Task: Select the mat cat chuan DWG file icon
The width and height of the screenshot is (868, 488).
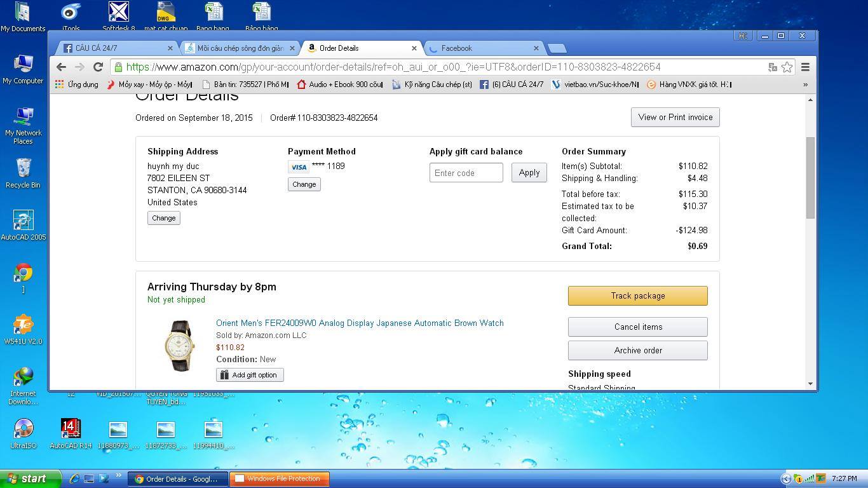Action: tap(166, 17)
